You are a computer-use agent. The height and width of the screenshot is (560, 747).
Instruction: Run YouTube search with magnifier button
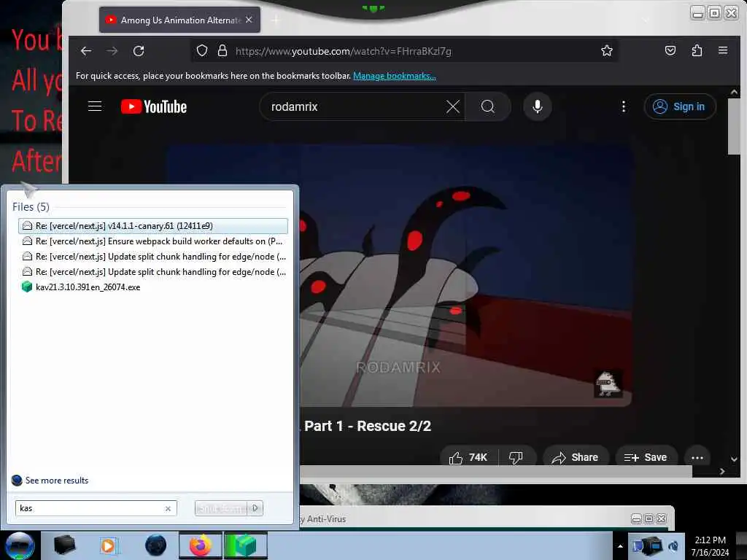(488, 106)
